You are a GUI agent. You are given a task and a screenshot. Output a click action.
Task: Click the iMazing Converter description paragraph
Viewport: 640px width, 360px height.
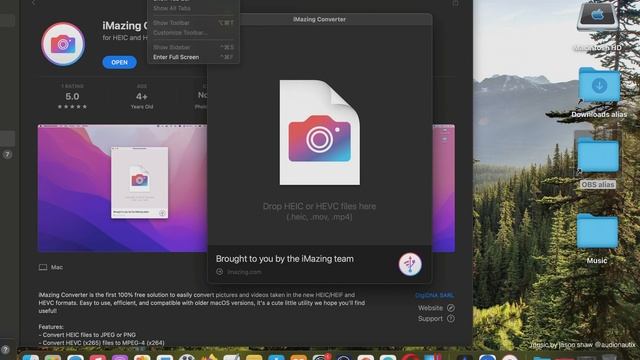click(202, 303)
